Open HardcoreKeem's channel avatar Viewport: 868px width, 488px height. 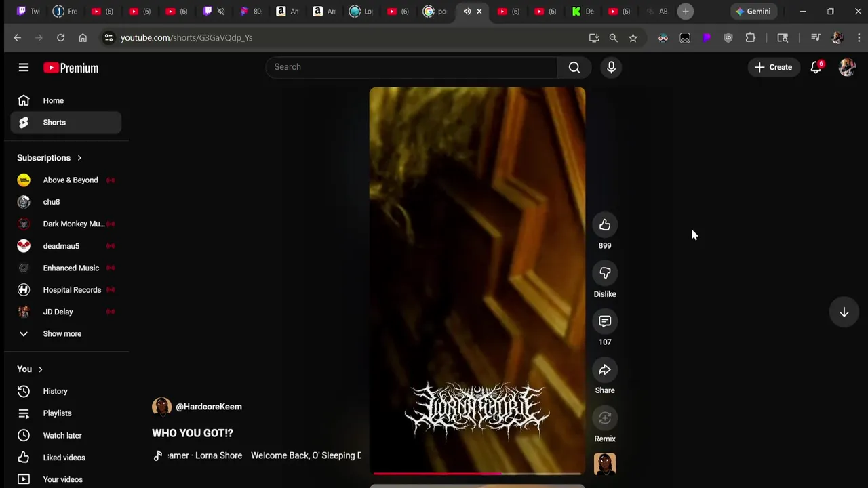161,407
